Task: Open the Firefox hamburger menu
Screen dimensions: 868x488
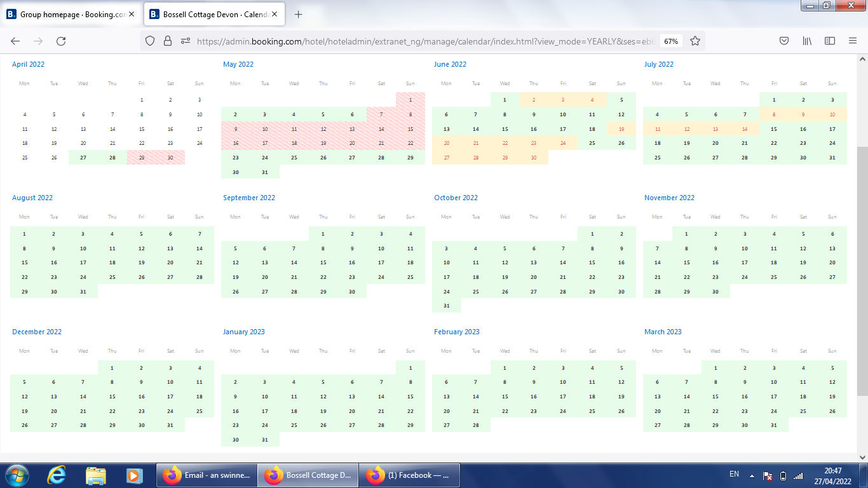Action: point(853,41)
